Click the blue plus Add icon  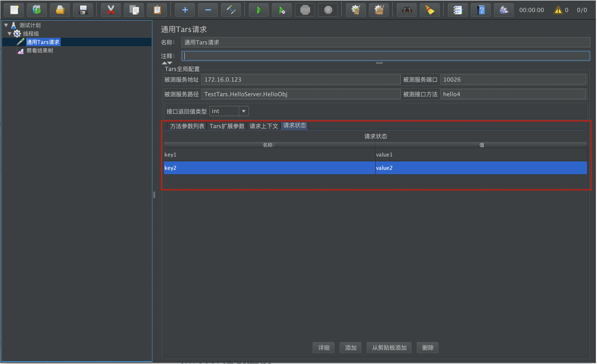(185, 10)
